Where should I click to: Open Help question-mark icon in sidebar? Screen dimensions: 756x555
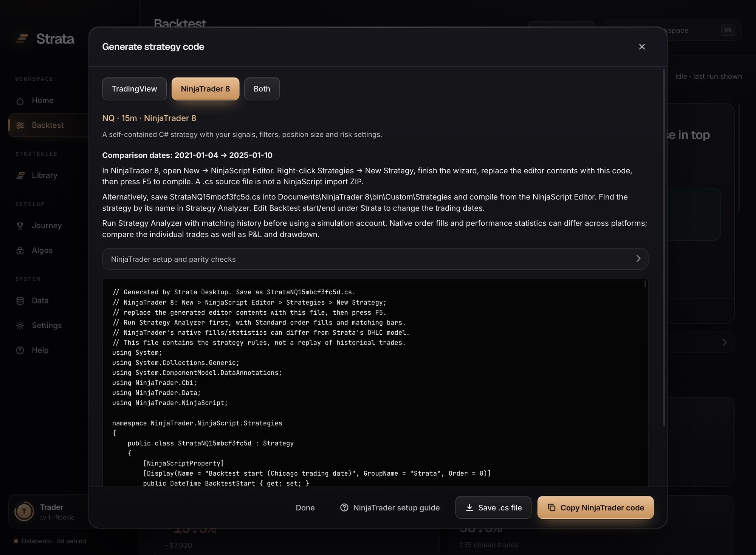(20, 351)
